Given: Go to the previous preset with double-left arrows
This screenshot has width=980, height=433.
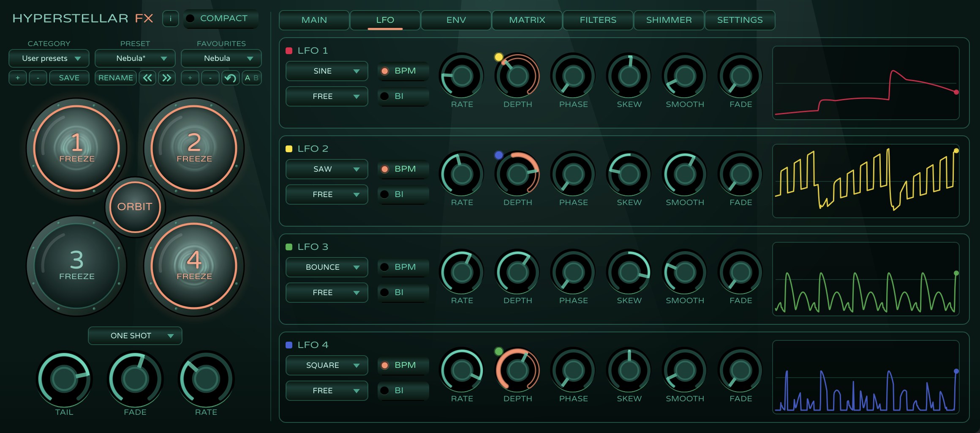Looking at the screenshot, I should coord(147,78).
